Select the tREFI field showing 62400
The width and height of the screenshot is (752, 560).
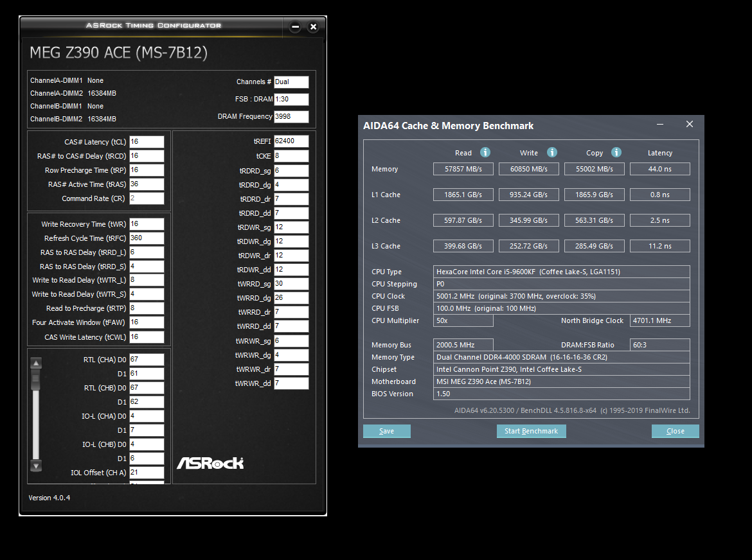pyautogui.click(x=292, y=141)
